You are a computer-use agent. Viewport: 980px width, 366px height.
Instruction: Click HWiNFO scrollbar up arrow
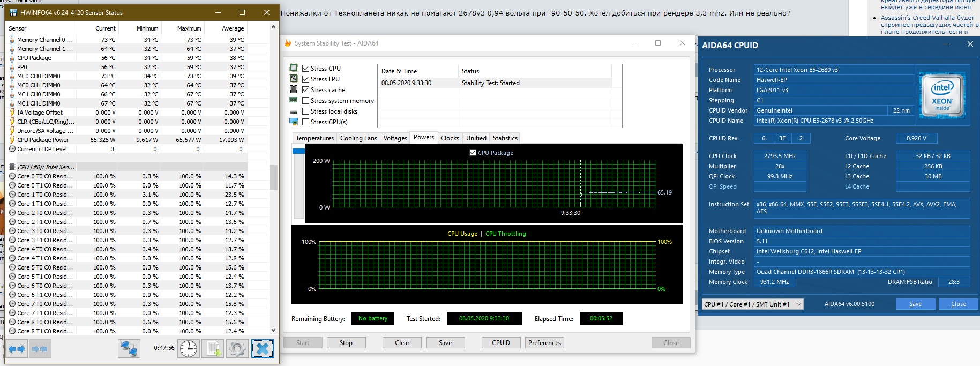coord(273,26)
